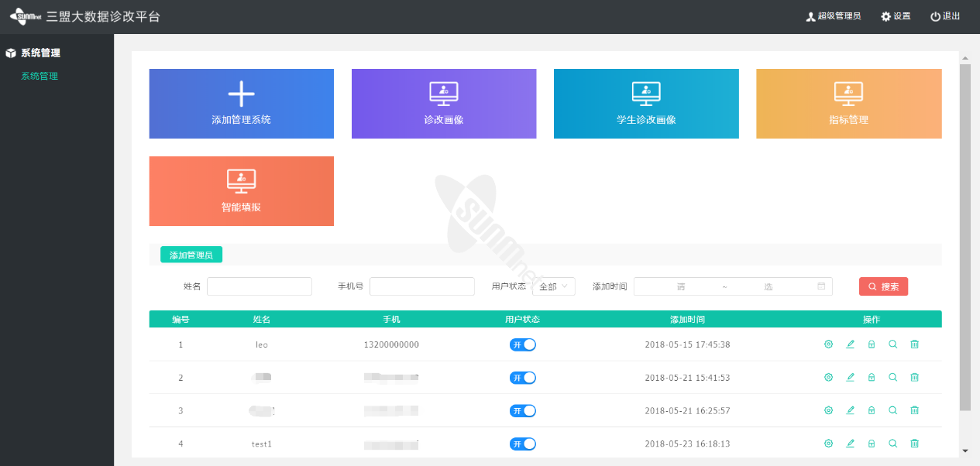Select the 系统管理 sidebar submenu item
The image size is (980, 466).
[40, 77]
